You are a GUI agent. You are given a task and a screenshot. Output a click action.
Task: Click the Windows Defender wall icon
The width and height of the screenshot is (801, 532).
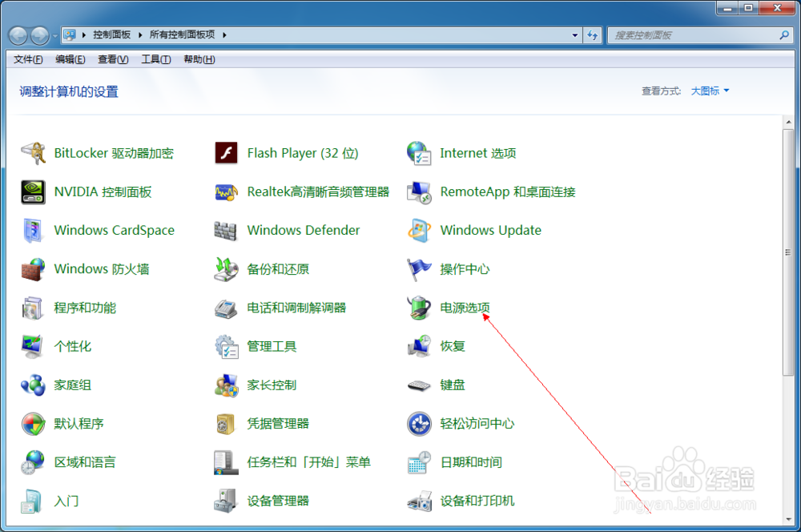227,231
